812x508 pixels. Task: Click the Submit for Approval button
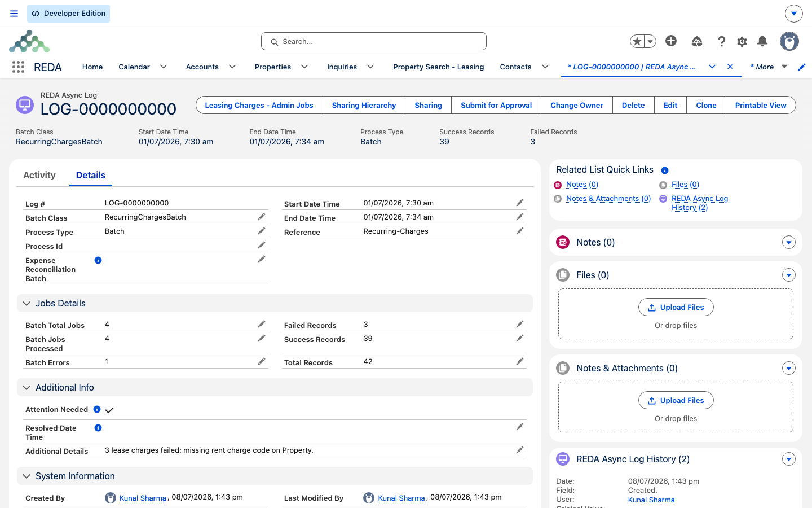[x=496, y=106]
